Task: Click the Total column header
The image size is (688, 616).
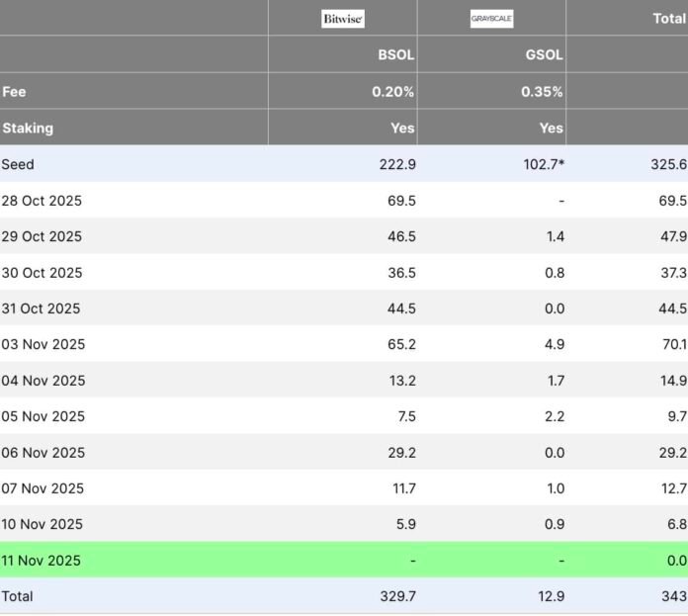Action: 669,19
